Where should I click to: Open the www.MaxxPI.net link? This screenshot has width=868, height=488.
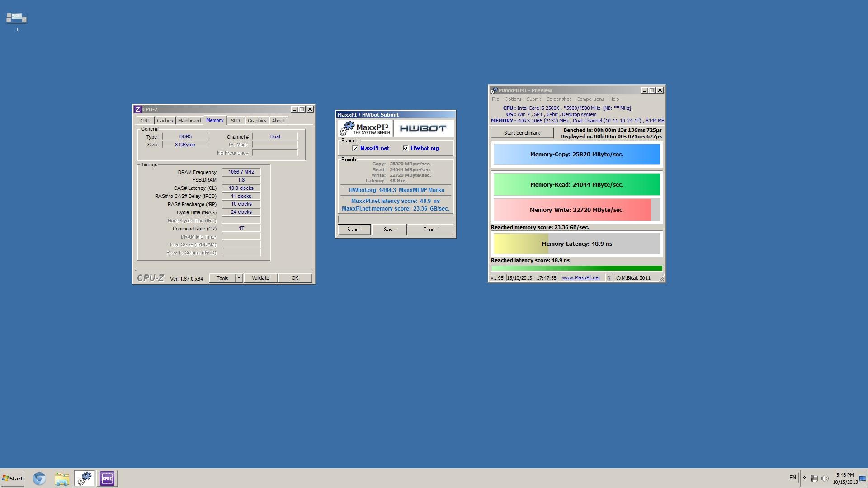(581, 278)
